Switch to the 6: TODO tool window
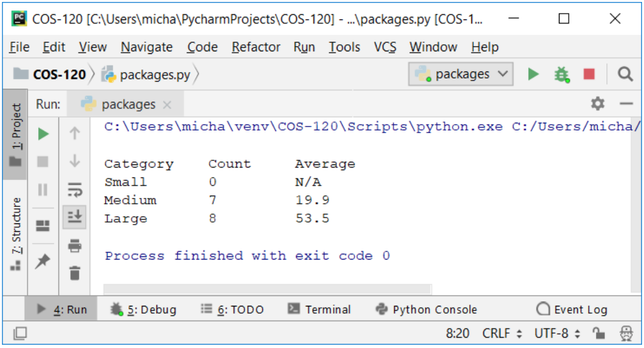 (232, 309)
